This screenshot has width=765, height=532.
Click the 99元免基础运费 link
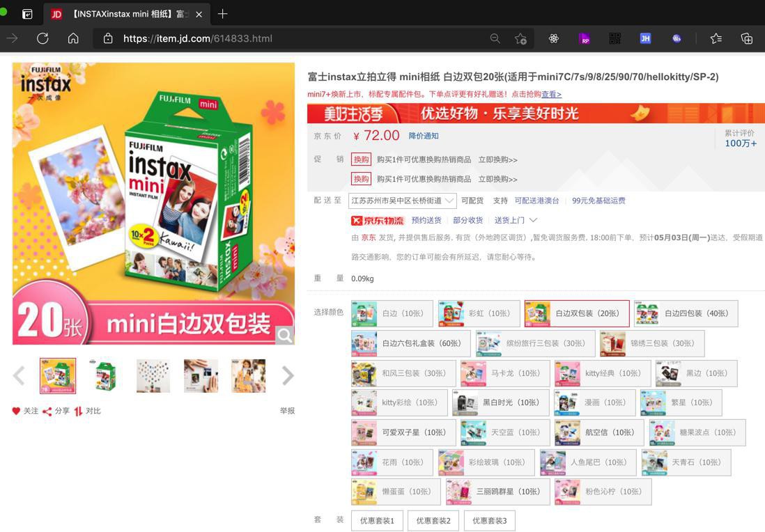point(598,201)
